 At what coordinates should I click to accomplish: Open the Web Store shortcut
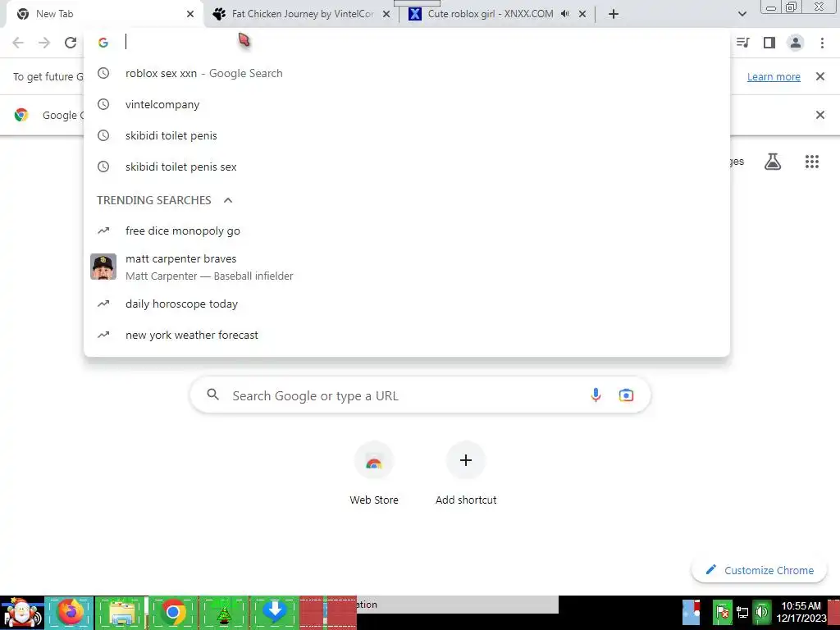tap(374, 474)
